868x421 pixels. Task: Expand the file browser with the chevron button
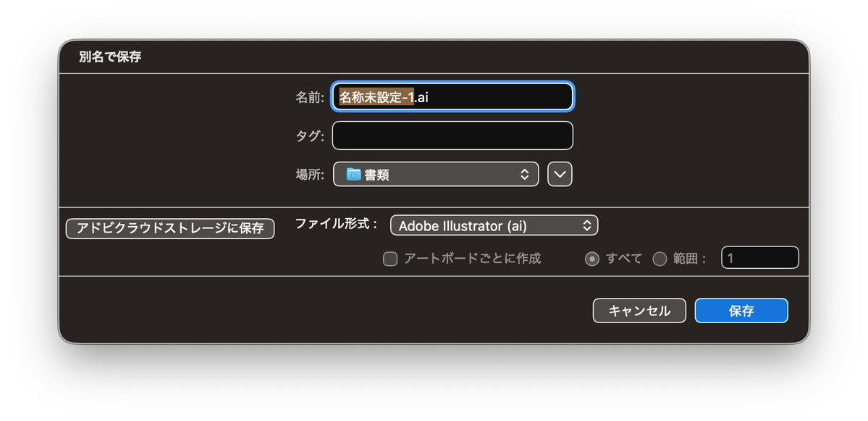pyautogui.click(x=560, y=175)
